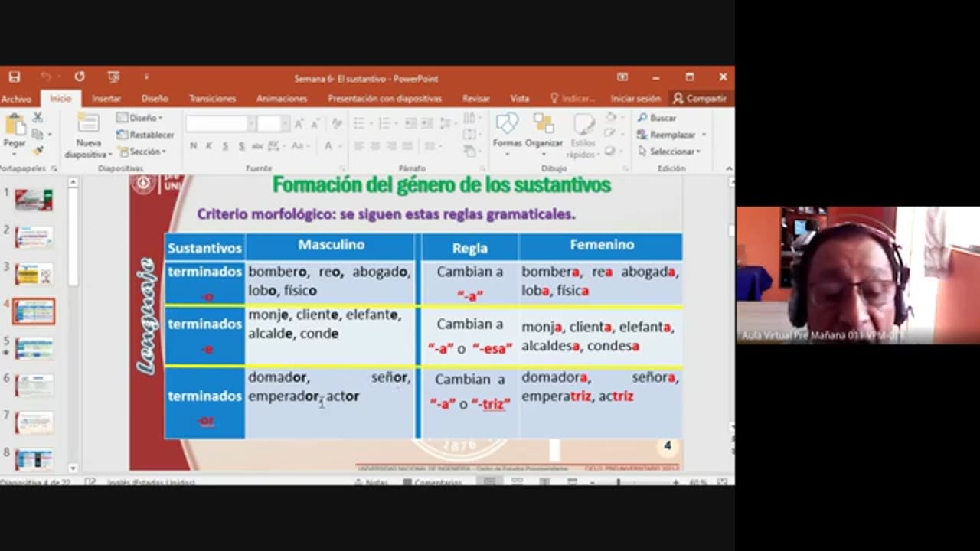This screenshot has width=980, height=551.
Task: Expand the Pegar dropdown arrow
Action: [15, 153]
